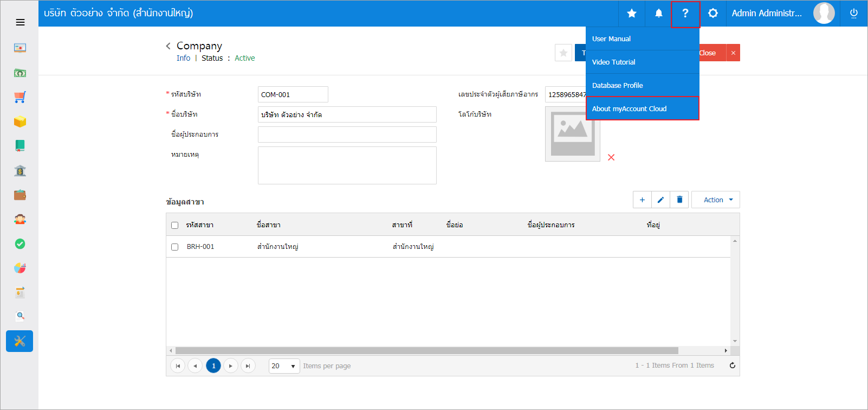Click the company code field COM-001

(x=293, y=94)
